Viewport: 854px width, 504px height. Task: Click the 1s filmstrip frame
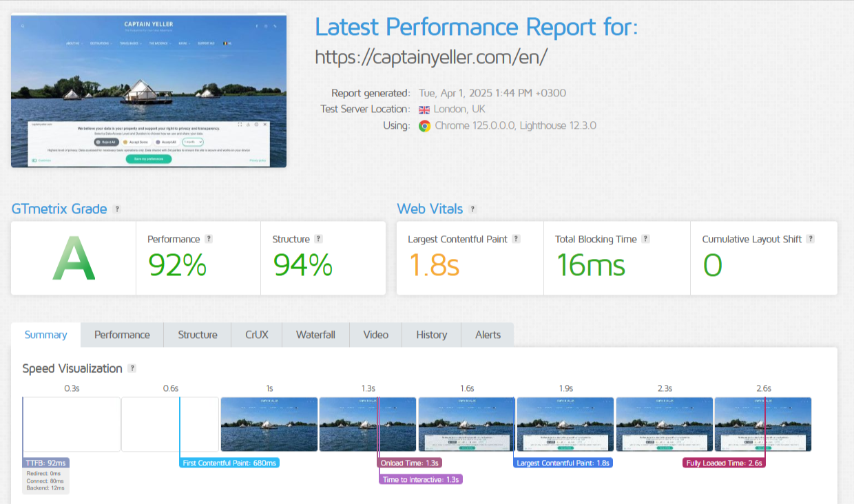tap(269, 424)
